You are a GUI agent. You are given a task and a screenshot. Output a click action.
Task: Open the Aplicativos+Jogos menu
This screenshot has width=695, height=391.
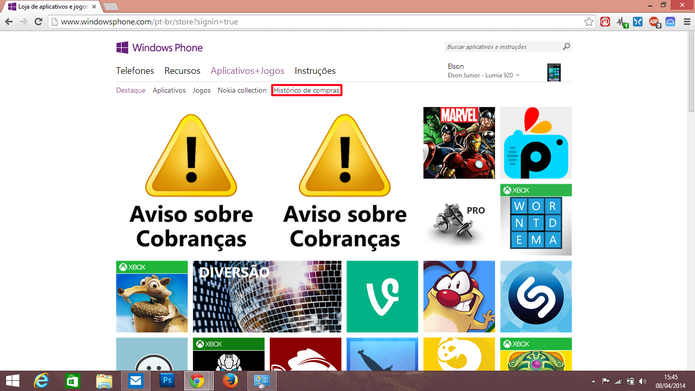[247, 70]
